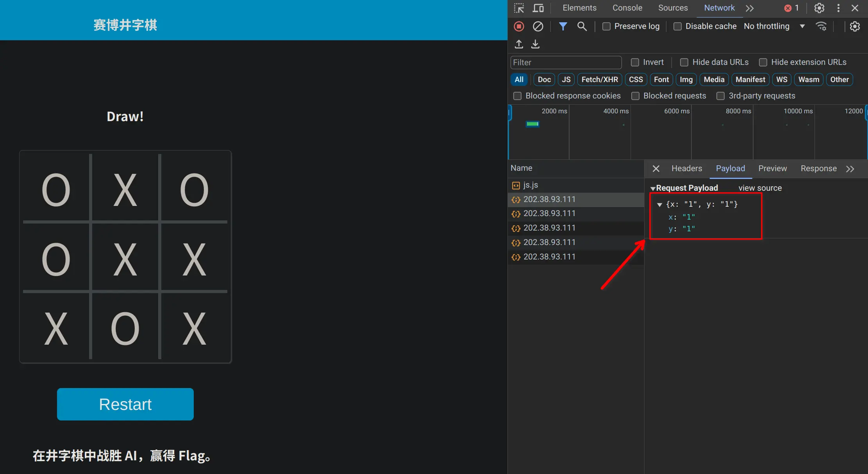The width and height of the screenshot is (868, 474).
Task: Switch to the Console tab
Action: [x=627, y=8]
